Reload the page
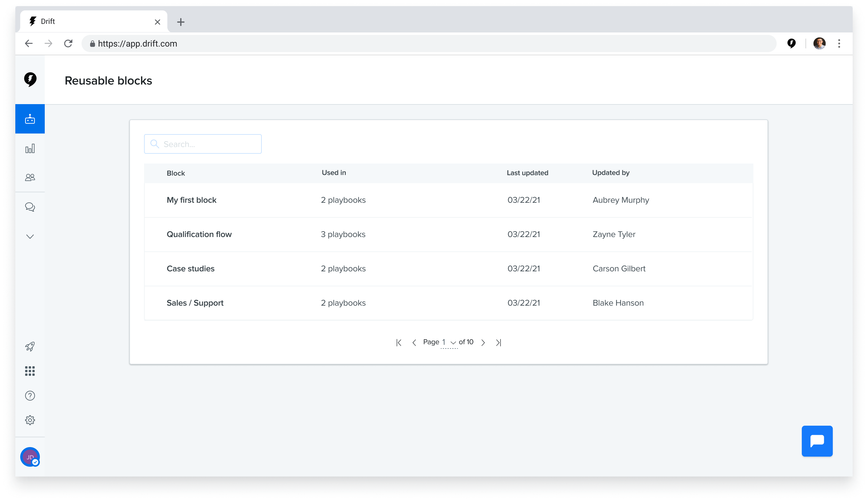Screen dimensions: 868x501 [x=68, y=43]
